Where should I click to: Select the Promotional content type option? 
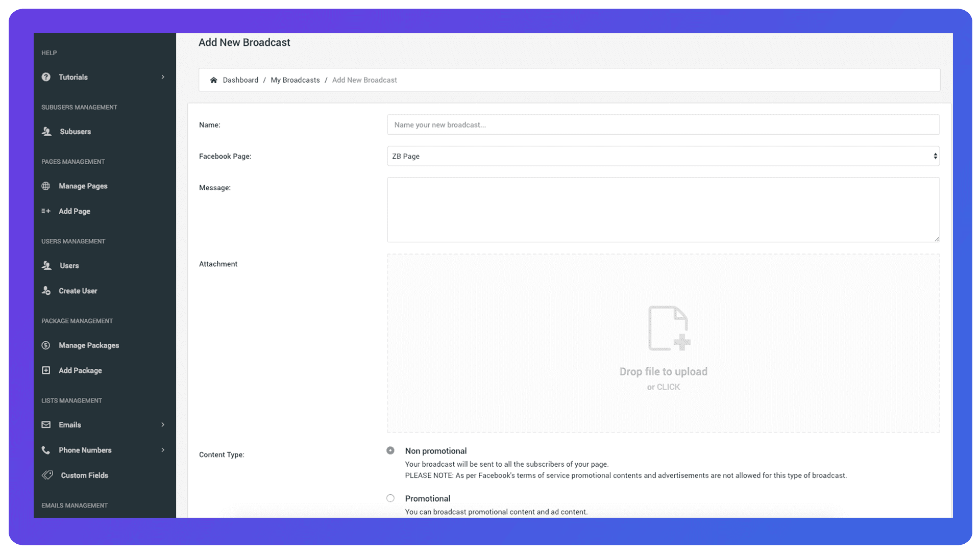click(x=390, y=498)
